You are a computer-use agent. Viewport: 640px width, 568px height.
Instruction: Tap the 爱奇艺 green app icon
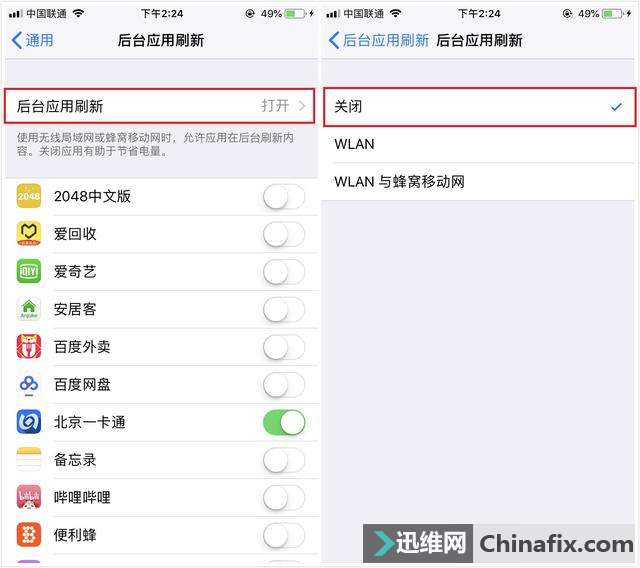point(29,271)
